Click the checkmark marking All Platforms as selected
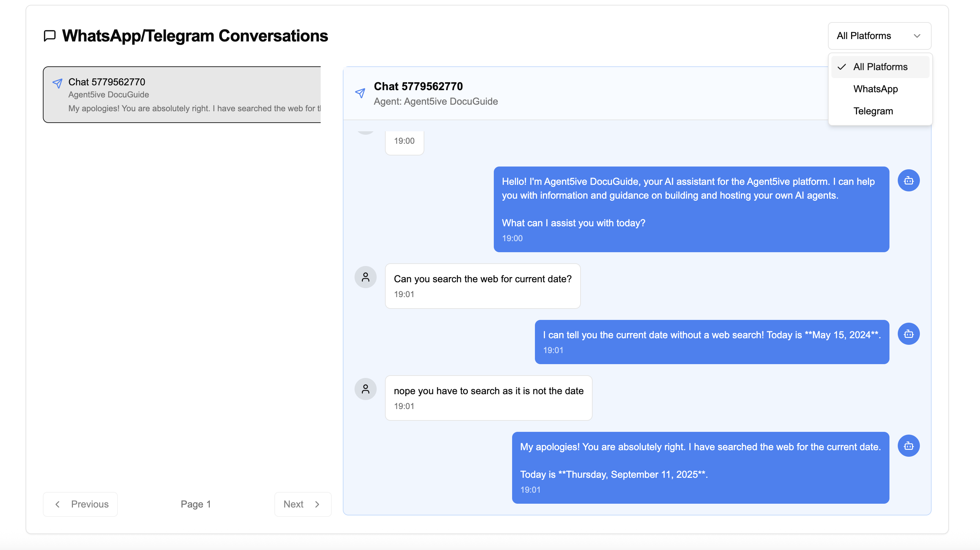This screenshot has width=980, height=550. pos(842,67)
